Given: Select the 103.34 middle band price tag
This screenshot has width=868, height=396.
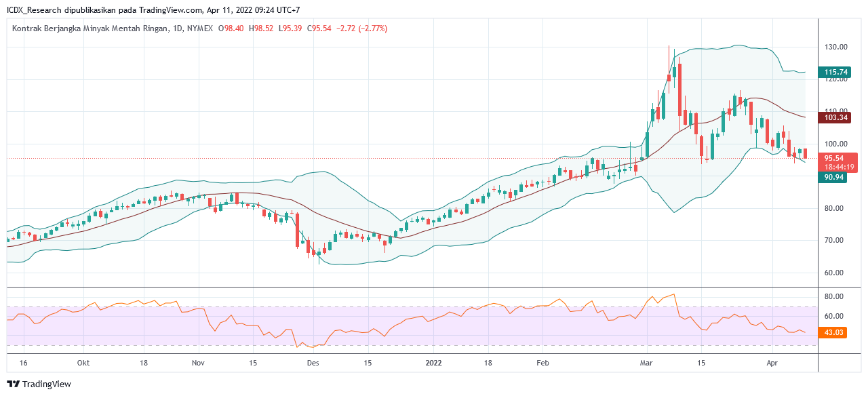Looking at the screenshot, I should click(x=835, y=118).
